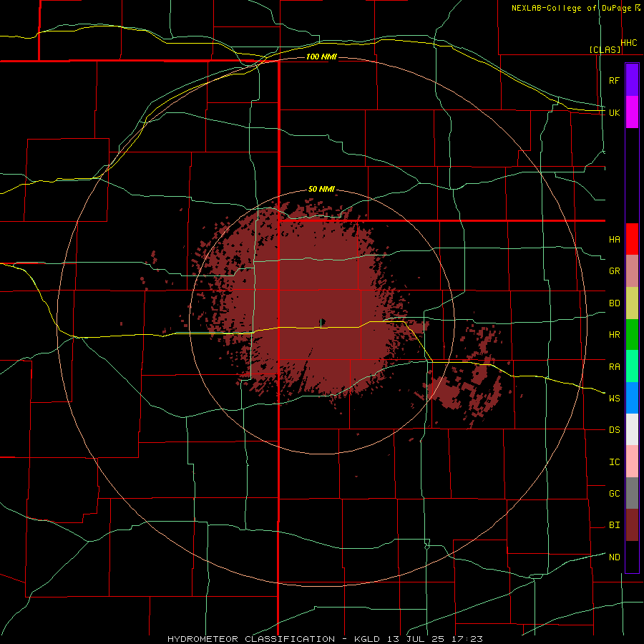Click the 100 NMI range ring label
644x644 pixels.
(x=321, y=57)
